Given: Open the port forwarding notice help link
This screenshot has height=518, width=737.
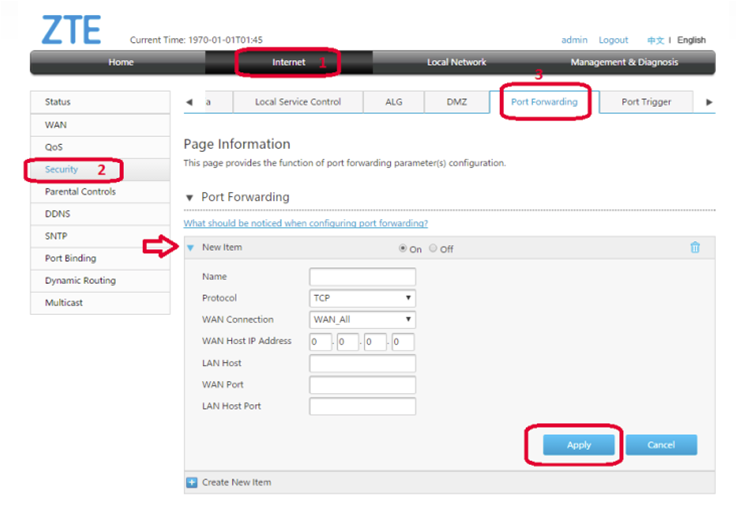Looking at the screenshot, I should tap(305, 223).
